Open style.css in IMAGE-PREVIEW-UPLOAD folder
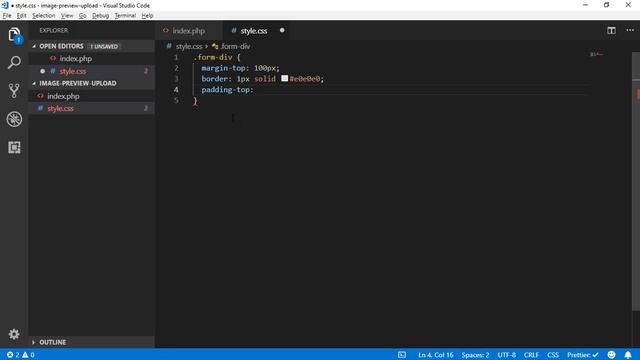The height and width of the screenshot is (360, 640). pyautogui.click(x=60, y=108)
